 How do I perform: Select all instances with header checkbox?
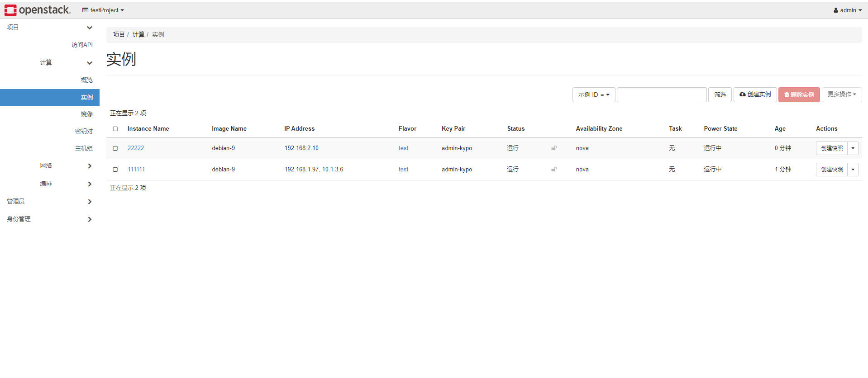(115, 129)
